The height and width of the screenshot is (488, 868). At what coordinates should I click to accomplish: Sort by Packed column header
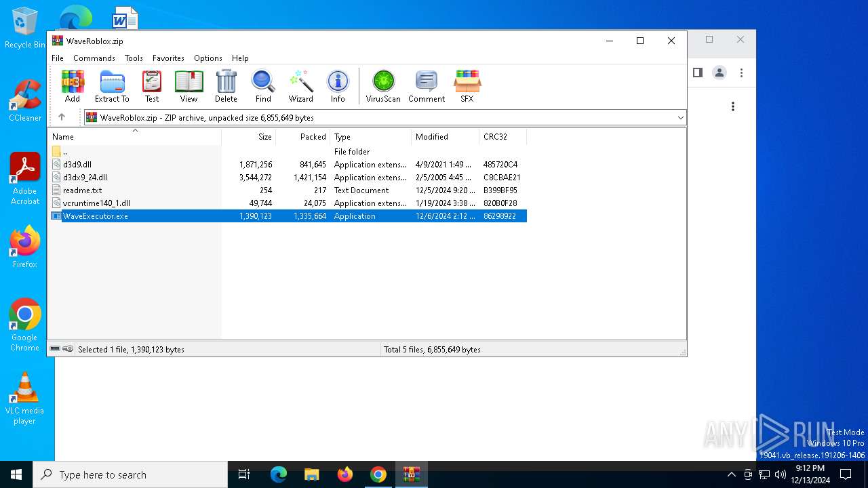[302, 137]
